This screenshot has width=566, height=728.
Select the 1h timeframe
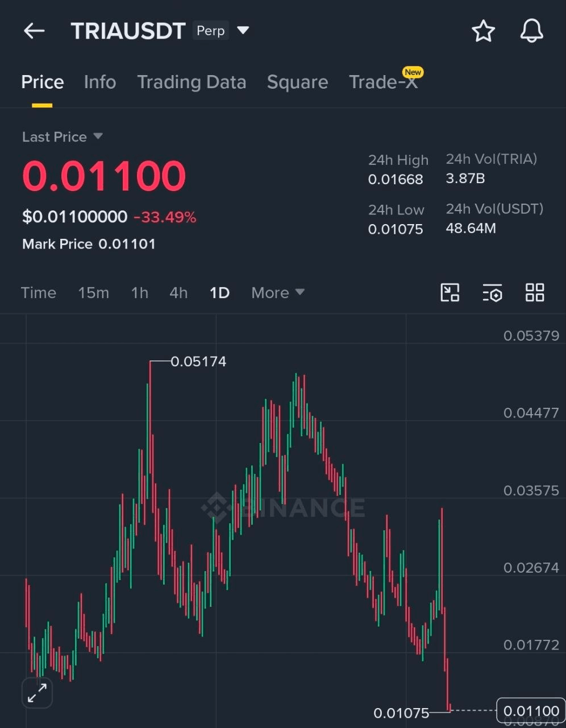(x=140, y=293)
